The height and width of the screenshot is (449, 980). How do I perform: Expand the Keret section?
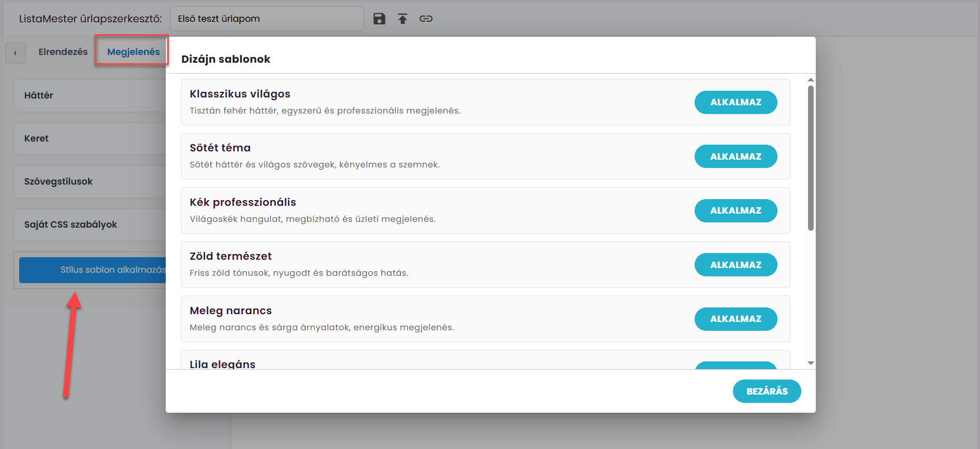pyautogui.click(x=90, y=138)
